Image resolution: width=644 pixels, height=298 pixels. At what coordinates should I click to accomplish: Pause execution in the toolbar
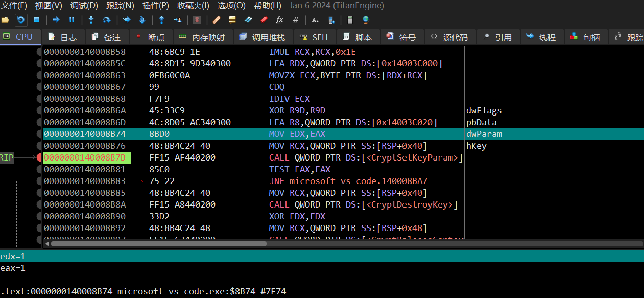pyautogui.click(x=71, y=20)
